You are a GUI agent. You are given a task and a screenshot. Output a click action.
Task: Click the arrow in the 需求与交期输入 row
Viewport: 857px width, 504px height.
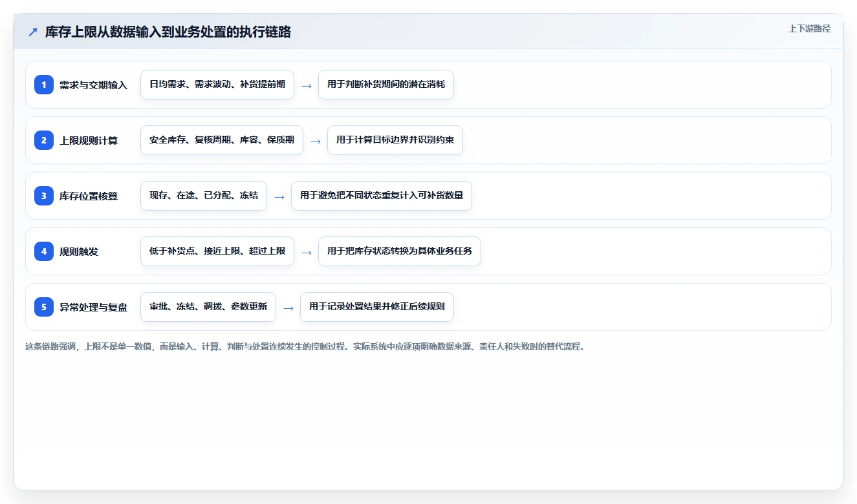pos(307,85)
